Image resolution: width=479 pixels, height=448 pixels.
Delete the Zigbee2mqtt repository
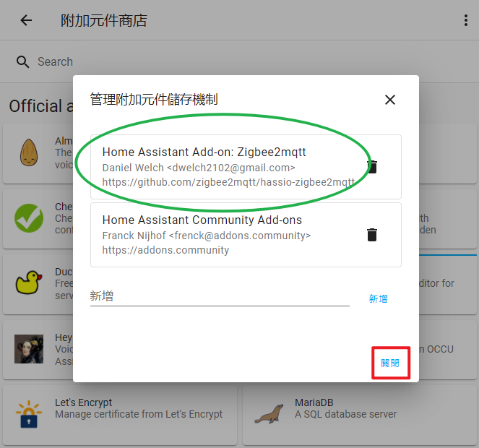point(372,167)
